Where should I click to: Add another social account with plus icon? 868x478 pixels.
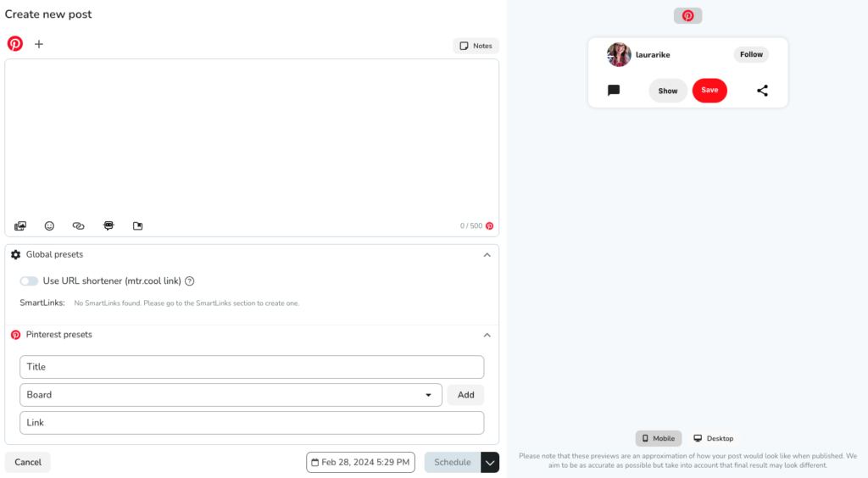point(39,44)
